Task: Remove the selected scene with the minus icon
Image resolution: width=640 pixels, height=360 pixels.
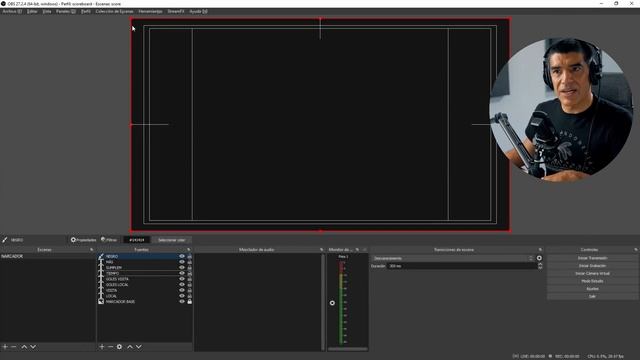Action: [x=14, y=347]
